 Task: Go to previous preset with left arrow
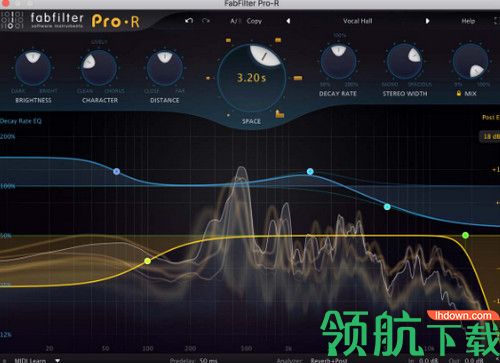(288, 21)
